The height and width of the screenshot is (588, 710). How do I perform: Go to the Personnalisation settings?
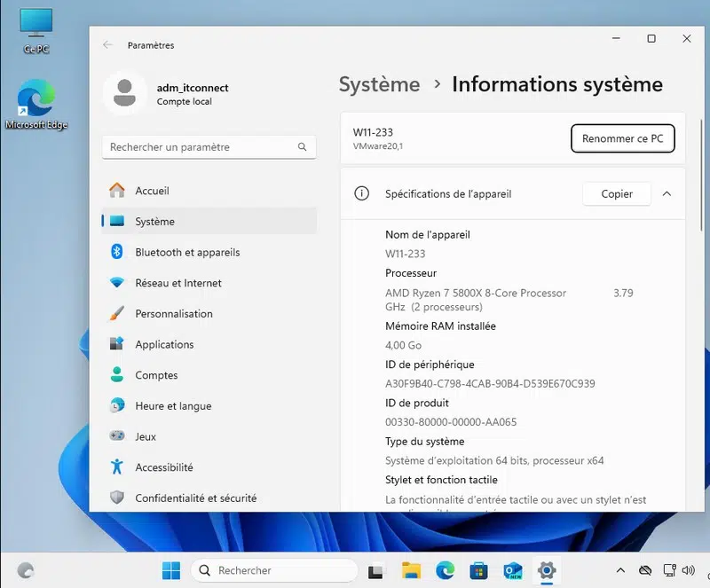point(173,314)
